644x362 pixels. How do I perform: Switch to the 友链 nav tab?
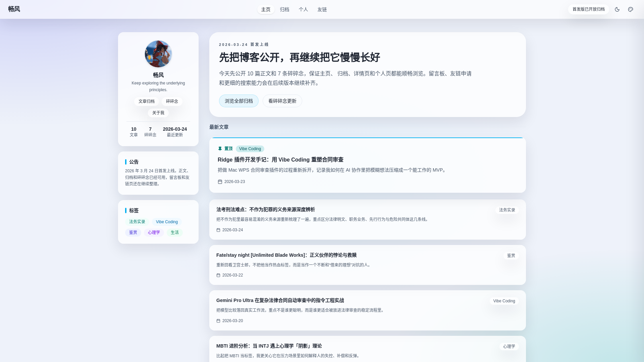point(322,9)
